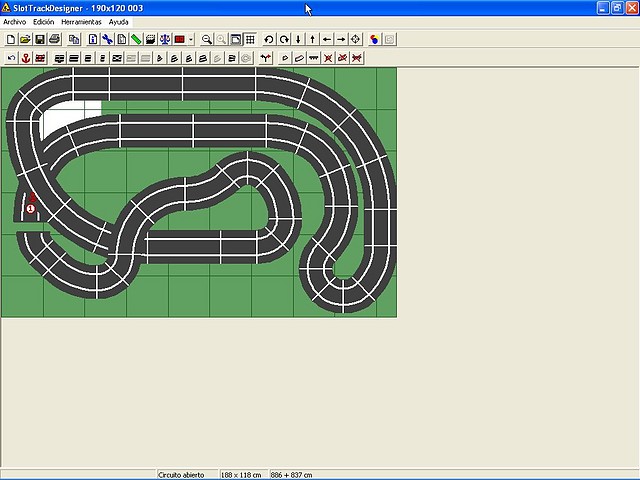Viewport: 640px width, 480px height.
Task: Click the blue balance scales icon
Action: tap(165, 39)
